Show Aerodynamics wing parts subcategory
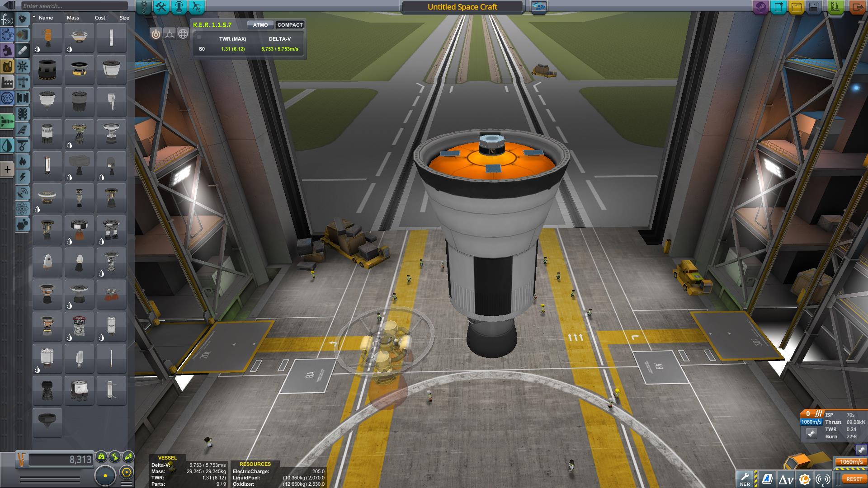 tap(23, 130)
